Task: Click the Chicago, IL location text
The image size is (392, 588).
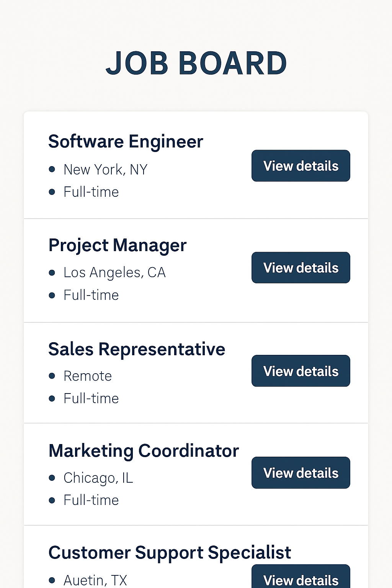Action: pyautogui.click(x=98, y=478)
